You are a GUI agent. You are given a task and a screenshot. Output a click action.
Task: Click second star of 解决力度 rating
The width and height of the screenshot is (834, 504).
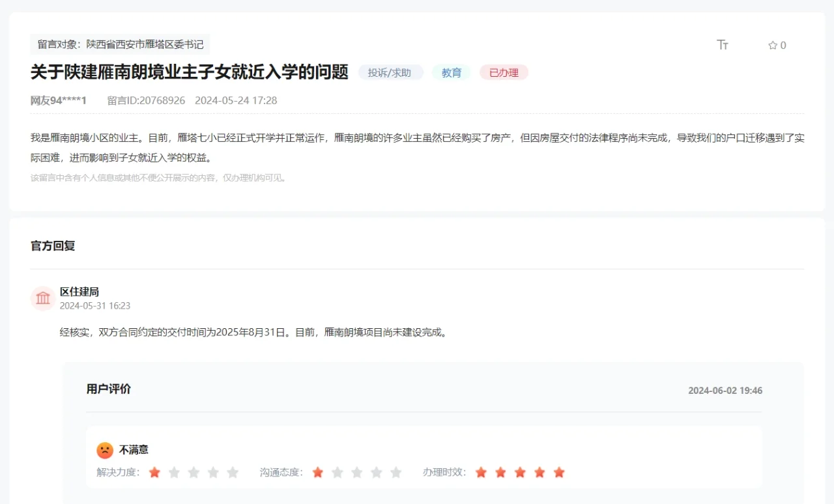[174, 472]
